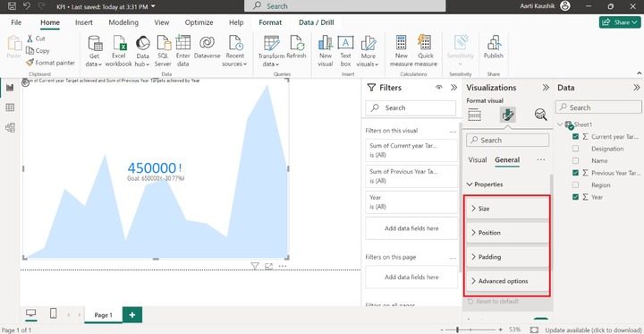The height and width of the screenshot is (334, 644).
Task: Collapse the Properties section
Action: click(470, 184)
